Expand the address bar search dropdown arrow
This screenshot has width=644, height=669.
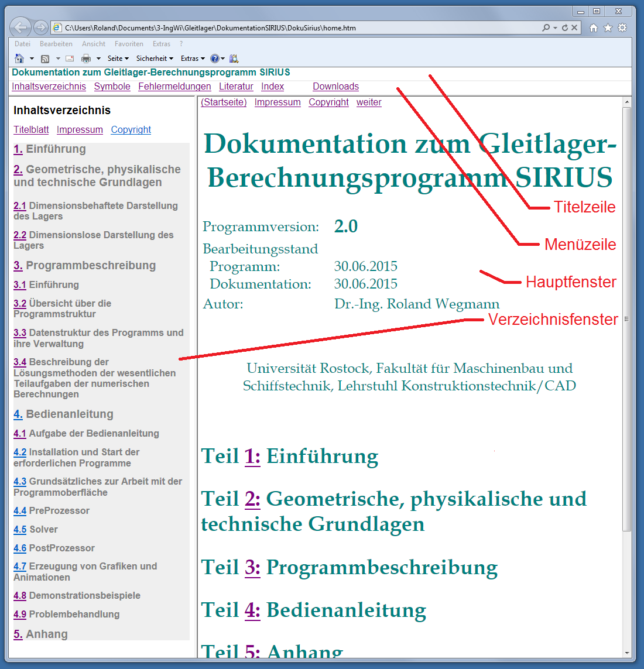555,28
